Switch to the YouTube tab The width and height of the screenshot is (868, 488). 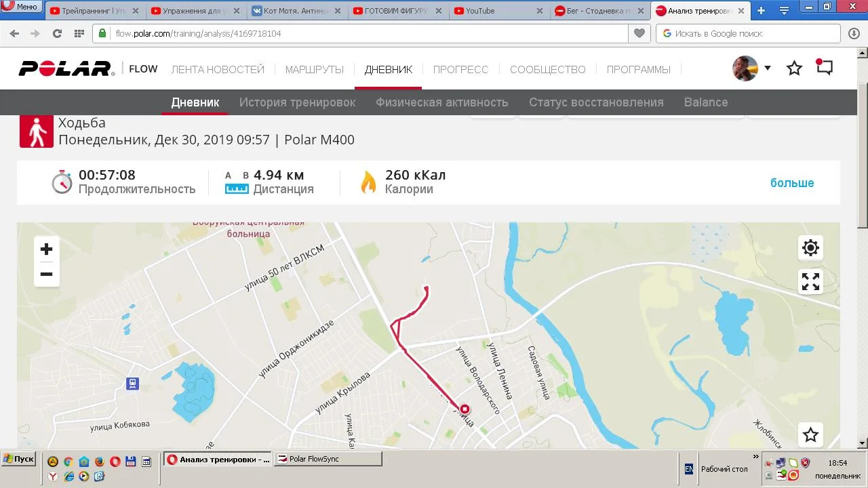click(498, 11)
